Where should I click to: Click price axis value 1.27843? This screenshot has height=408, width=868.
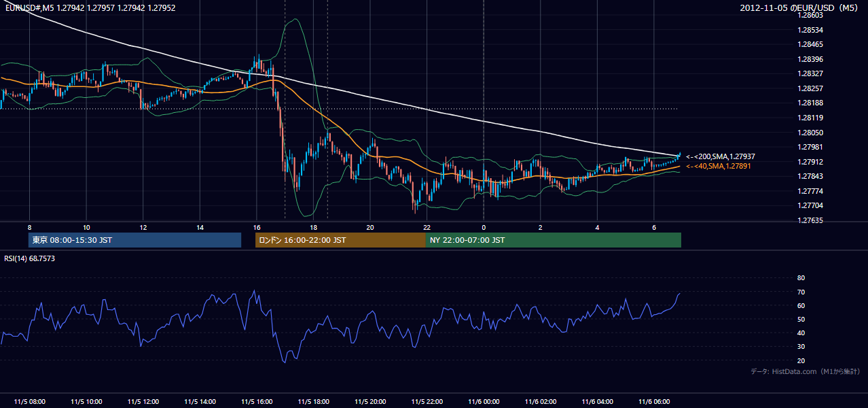pyautogui.click(x=810, y=176)
